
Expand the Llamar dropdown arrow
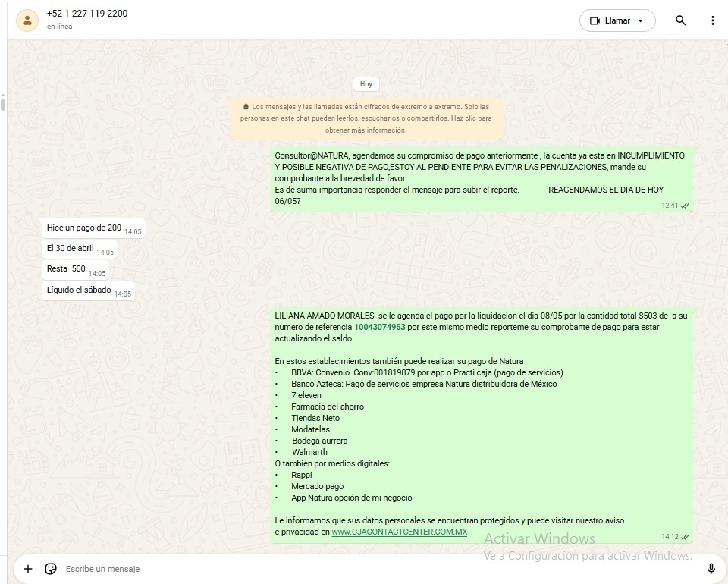point(641,21)
